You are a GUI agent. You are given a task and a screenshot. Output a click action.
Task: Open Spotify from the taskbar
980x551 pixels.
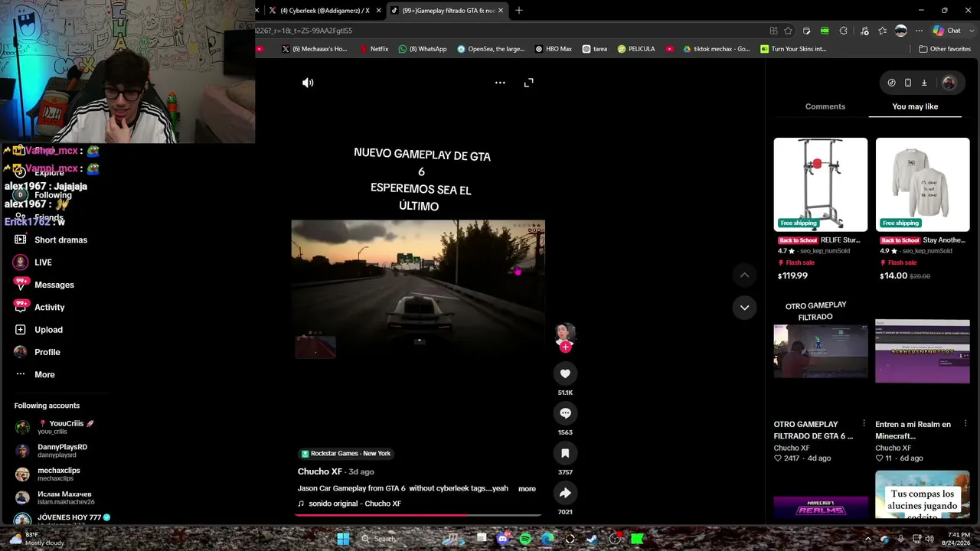click(x=525, y=539)
